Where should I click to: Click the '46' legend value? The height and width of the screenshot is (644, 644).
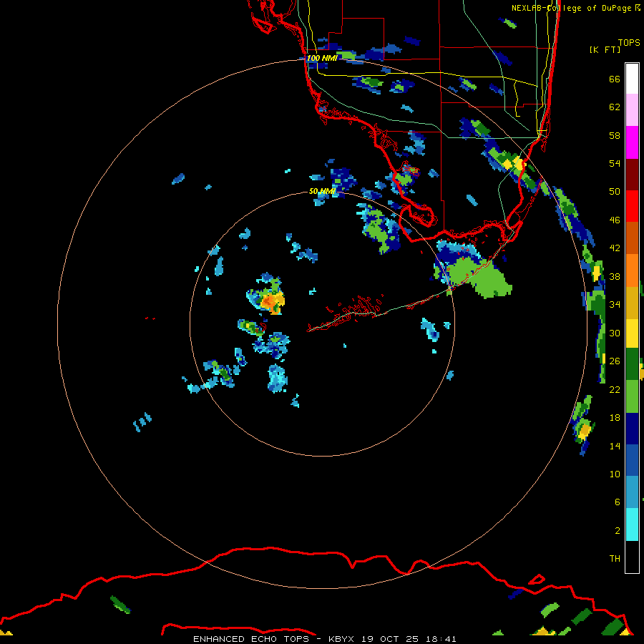(x=615, y=220)
